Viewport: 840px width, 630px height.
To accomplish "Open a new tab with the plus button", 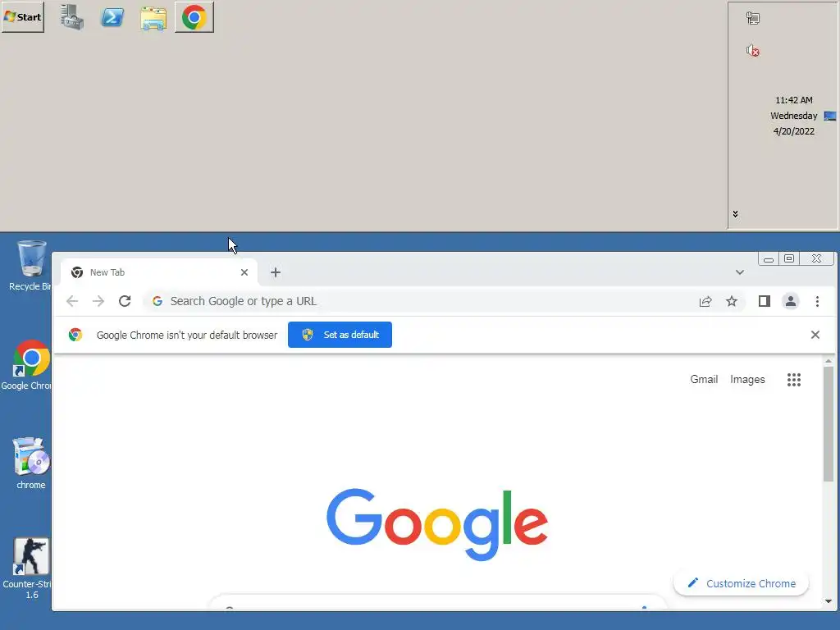I will tap(276, 272).
